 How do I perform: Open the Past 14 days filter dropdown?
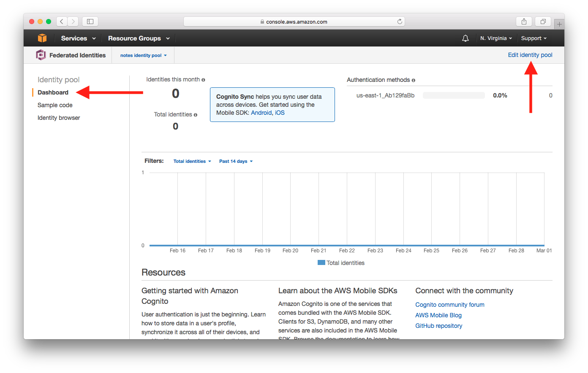click(236, 161)
